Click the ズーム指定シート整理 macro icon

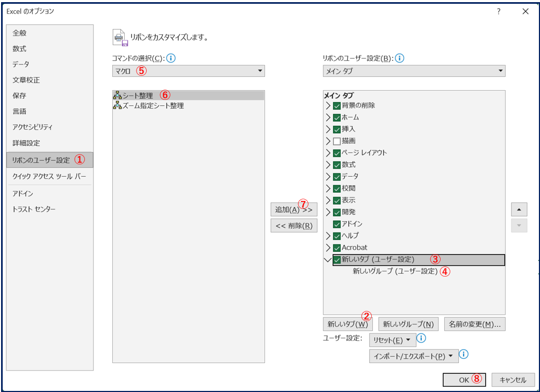coord(118,105)
